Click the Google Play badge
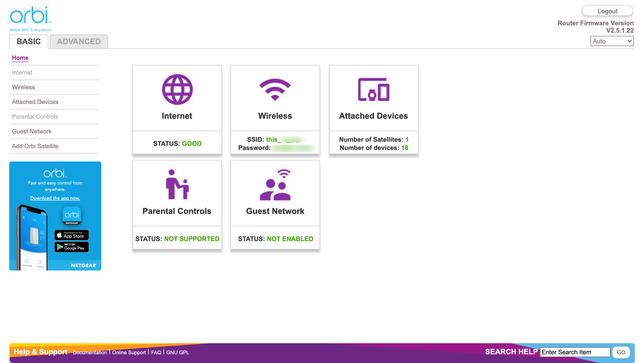This screenshot has height=363, width=644. (x=72, y=247)
